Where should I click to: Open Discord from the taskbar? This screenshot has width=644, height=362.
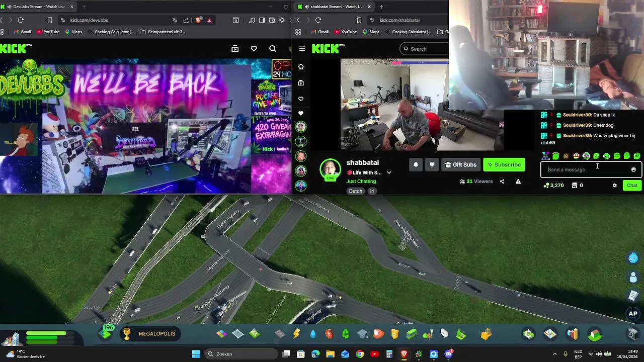448,354
